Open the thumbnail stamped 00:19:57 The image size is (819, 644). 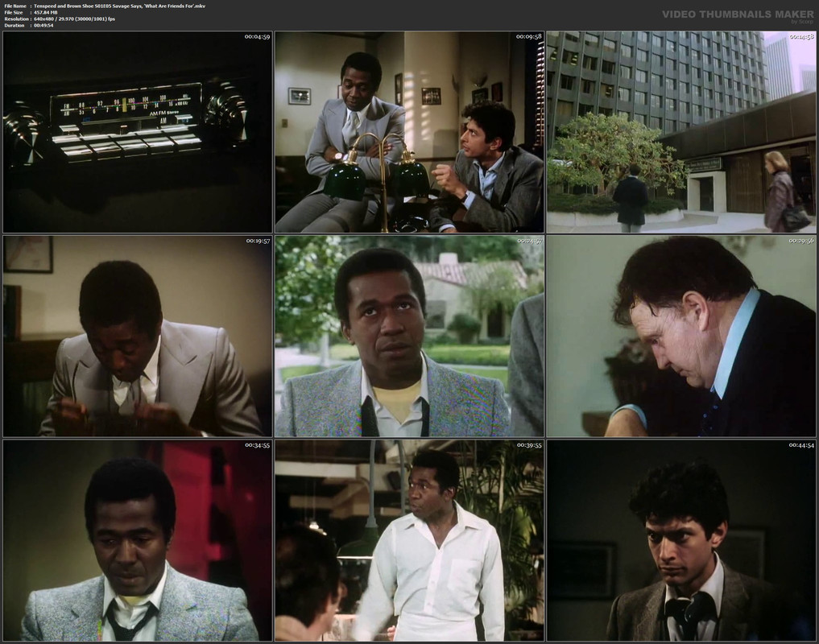pyautogui.click(x=138, y=336)
